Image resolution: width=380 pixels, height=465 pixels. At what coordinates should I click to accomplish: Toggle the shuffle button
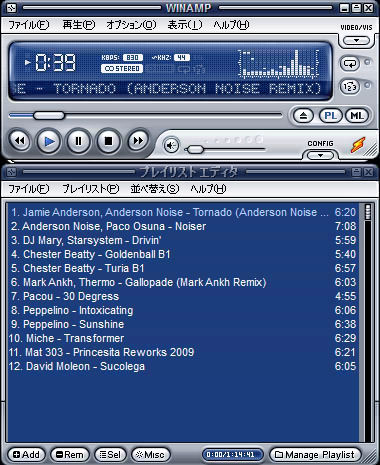pyautogui.click(x=349, y=87)
